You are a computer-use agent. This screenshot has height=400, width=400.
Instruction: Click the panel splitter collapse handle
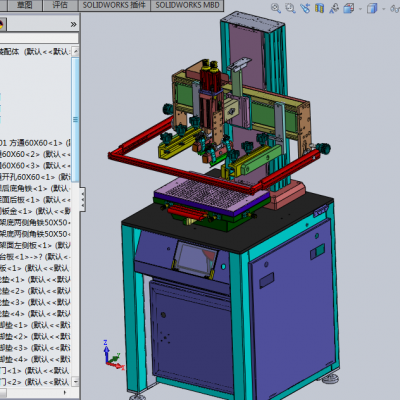coord(82,199)
